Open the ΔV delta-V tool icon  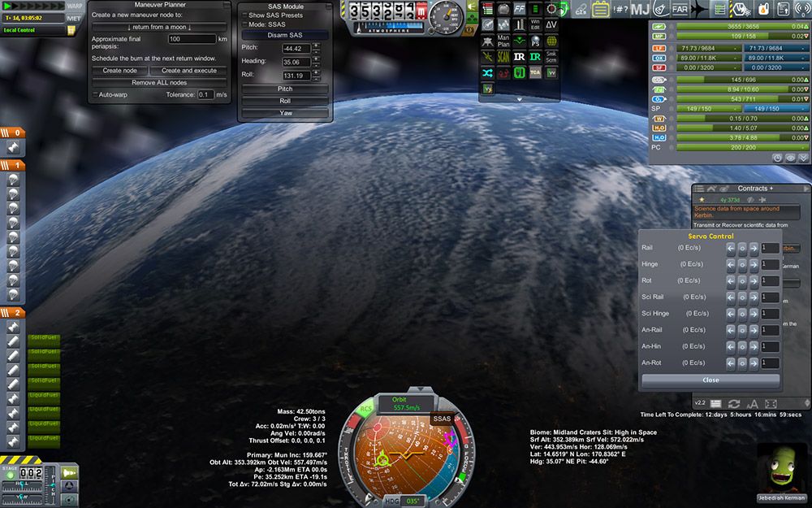click(551, 24)
